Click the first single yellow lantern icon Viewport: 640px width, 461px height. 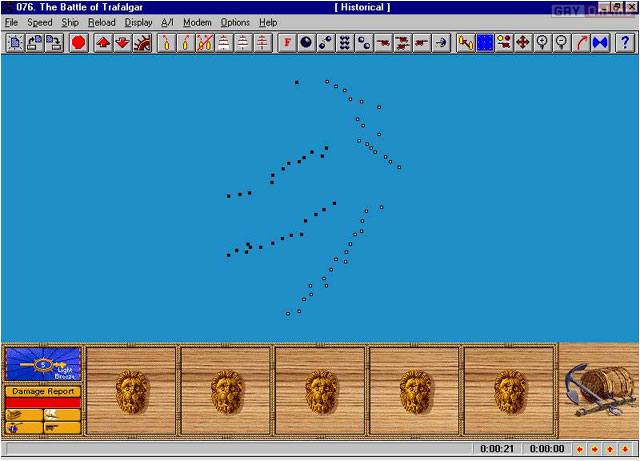[167, 42]
